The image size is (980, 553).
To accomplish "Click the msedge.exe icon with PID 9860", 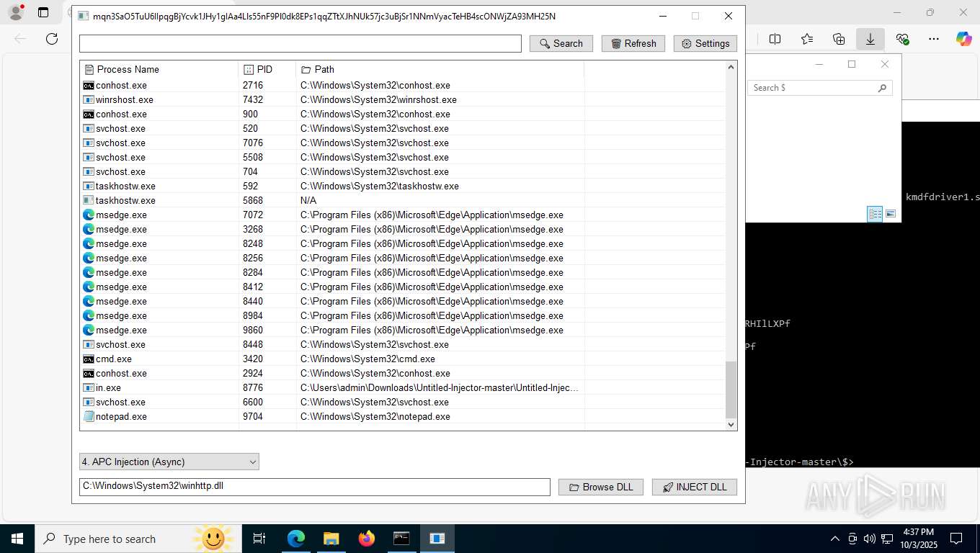I will pos(89,330).
